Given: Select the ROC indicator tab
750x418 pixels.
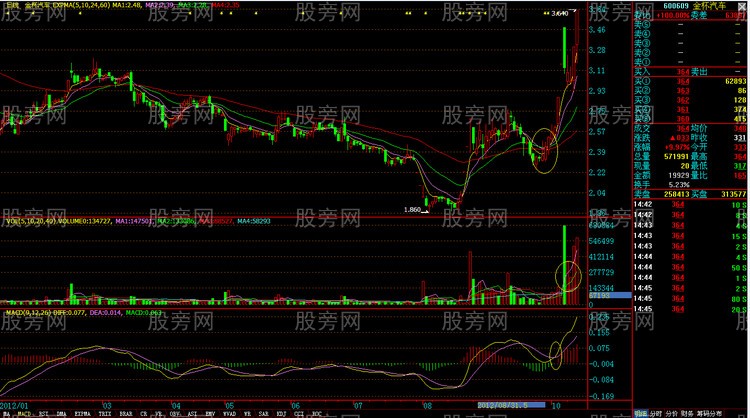Looking at the screenshot, I should click(x=317, y=414).
